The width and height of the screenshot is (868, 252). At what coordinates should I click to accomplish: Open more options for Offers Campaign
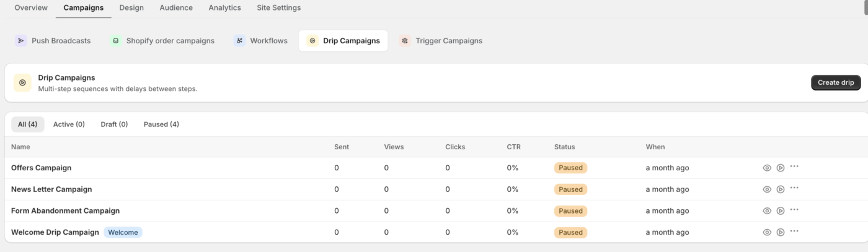(794, 167)
